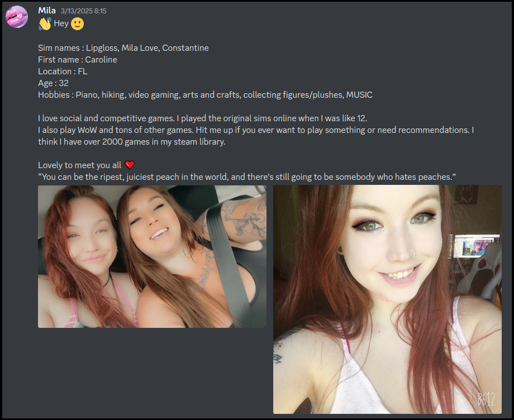The width and height of the screenshot is (514, 420).
Task: Click the 3/13/2025 8:15 timestamp
Action: click(x=84, y=11)
